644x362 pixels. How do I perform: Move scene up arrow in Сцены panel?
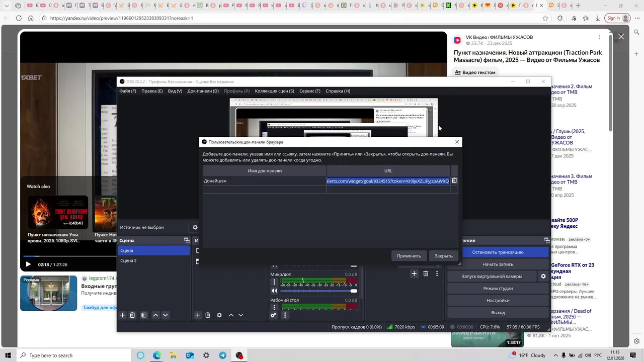155,315
